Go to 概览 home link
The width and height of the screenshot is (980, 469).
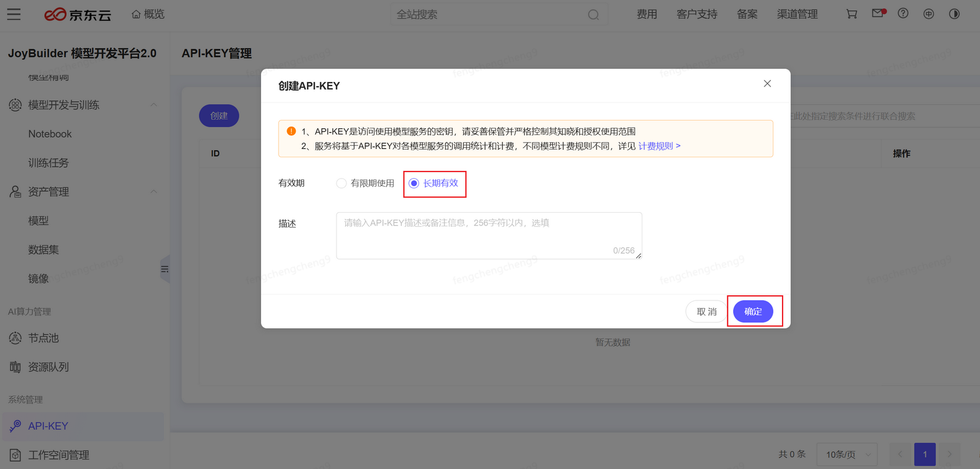point(148,14)
